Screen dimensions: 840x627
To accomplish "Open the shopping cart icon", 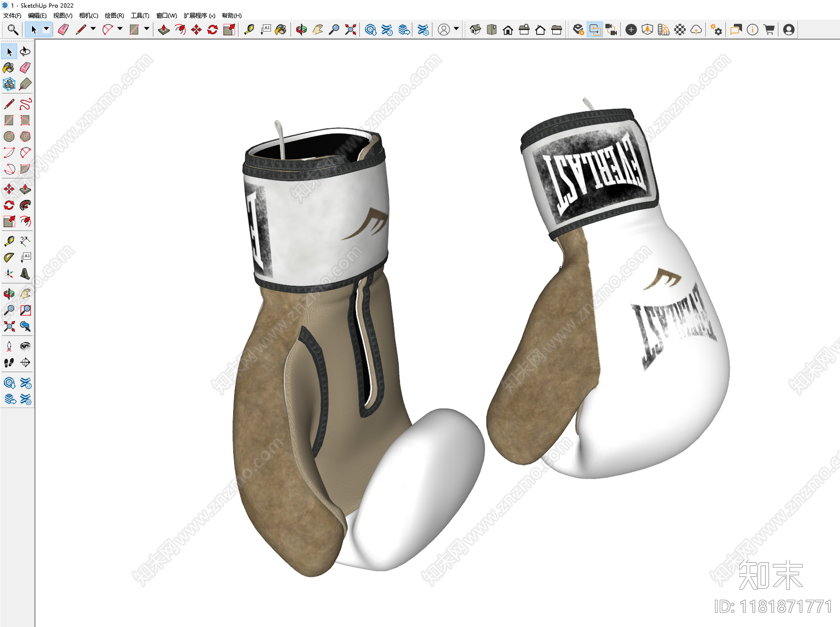I will pos(769,30).
